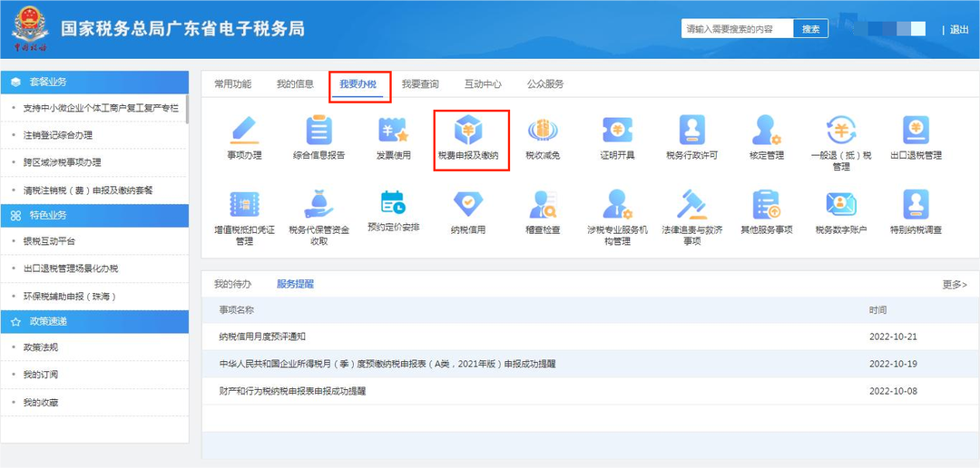
Task: Click the date 2022-10-08
Action: point(893,391)
